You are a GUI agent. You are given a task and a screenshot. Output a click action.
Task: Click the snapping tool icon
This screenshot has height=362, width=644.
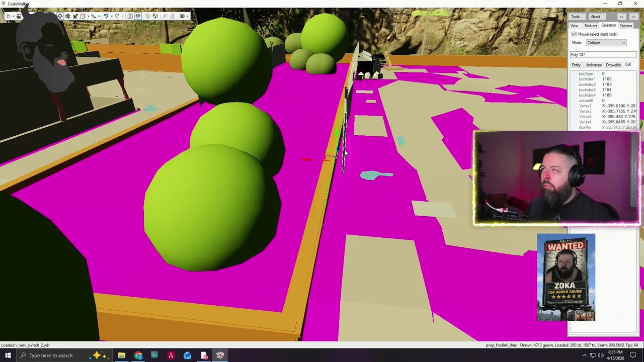94,16
